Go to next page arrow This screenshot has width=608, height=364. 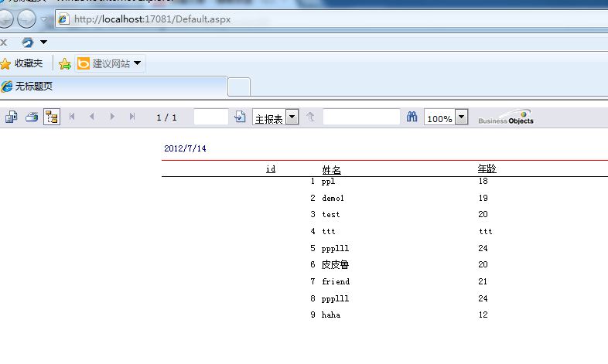point(112,117)
